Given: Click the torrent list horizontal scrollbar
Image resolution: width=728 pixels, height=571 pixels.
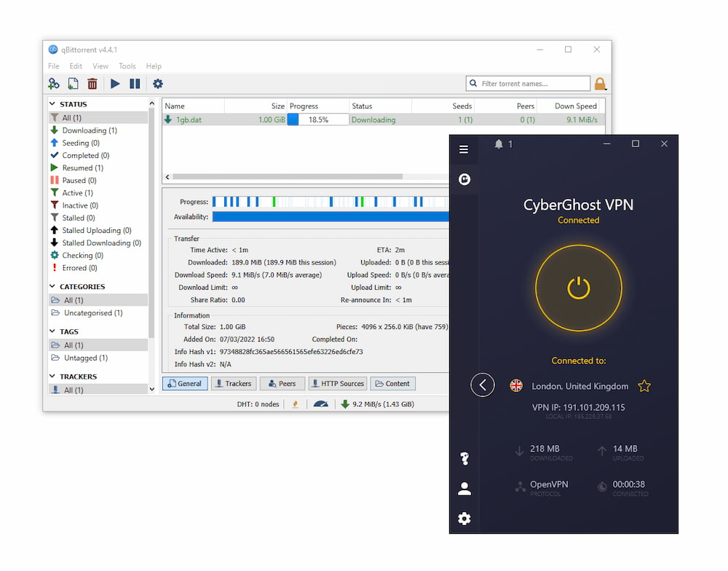Looking at the screenshot, I should [x=288, y=176].
